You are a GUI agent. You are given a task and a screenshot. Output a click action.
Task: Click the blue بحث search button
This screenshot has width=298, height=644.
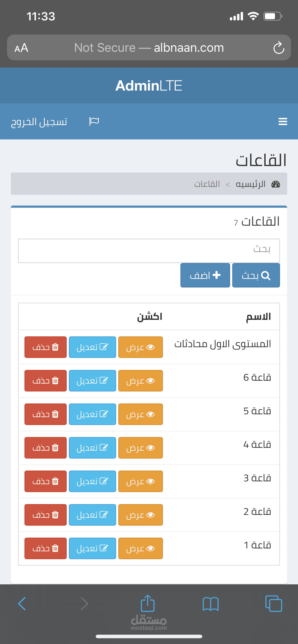coord(256,275)
